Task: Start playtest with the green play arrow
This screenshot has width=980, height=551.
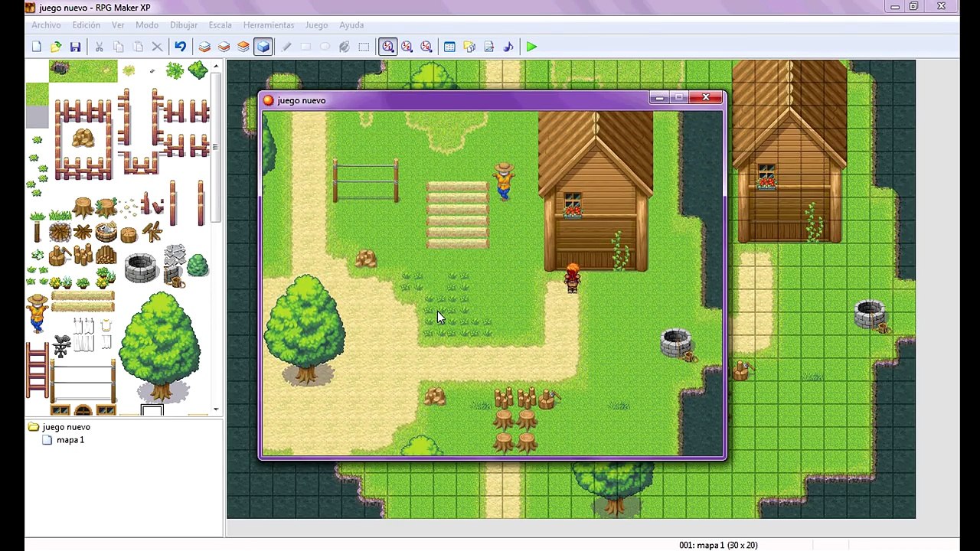Action: 531,47
